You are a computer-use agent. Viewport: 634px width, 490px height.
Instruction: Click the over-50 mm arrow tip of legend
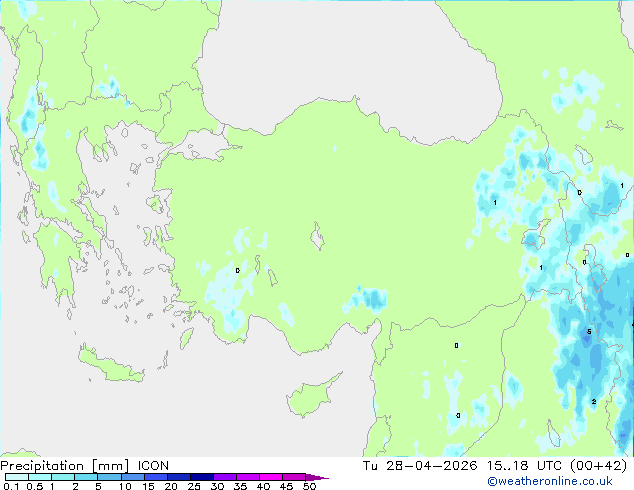point(317,477)
